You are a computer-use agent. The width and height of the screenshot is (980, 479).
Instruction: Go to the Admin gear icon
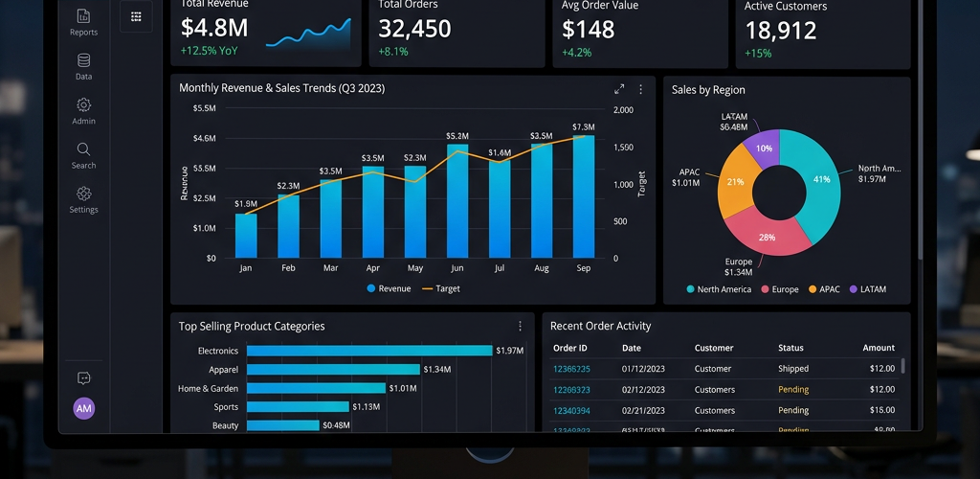(x=84, y=104)
